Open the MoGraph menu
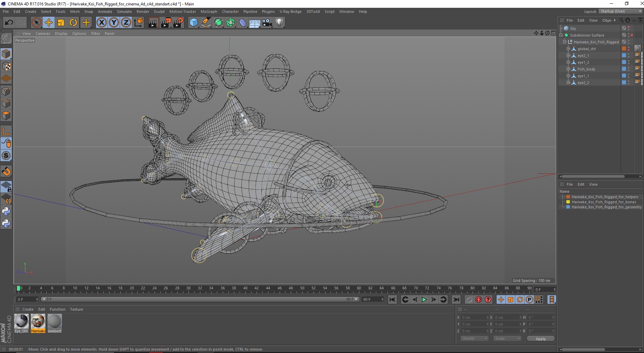The width and height of the screenshot is (644, 353). (208, 12)
